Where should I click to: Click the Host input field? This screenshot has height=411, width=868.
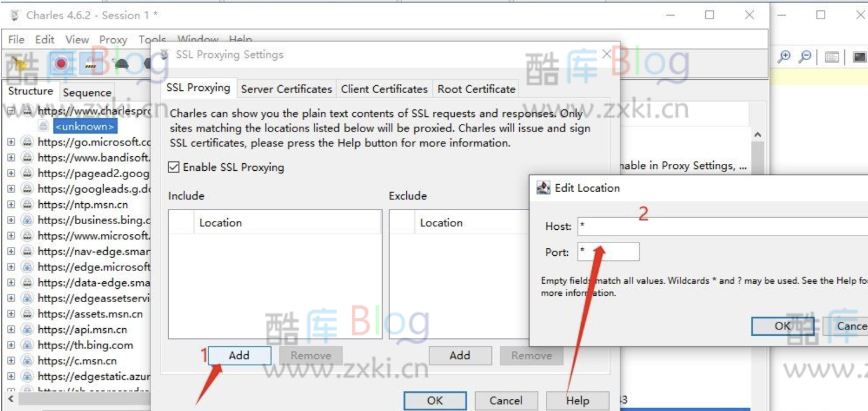[x=719, y=226]
